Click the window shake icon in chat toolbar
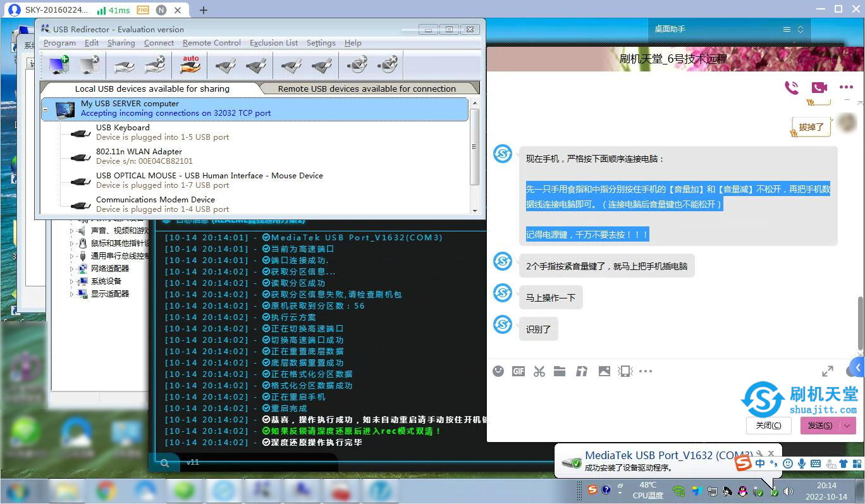Viewport: 865px width, 504px height. click(625, 371)
